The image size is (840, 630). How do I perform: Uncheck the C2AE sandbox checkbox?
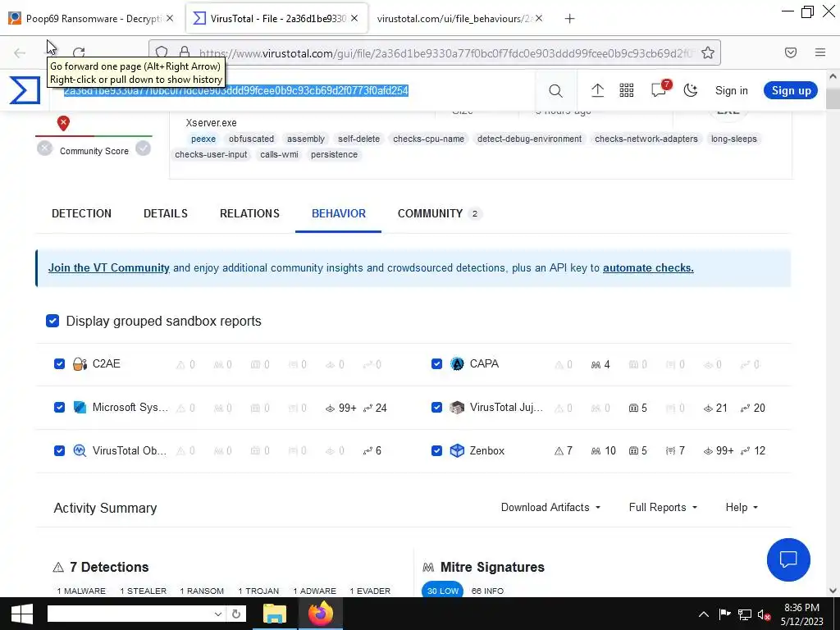(59, 364)
